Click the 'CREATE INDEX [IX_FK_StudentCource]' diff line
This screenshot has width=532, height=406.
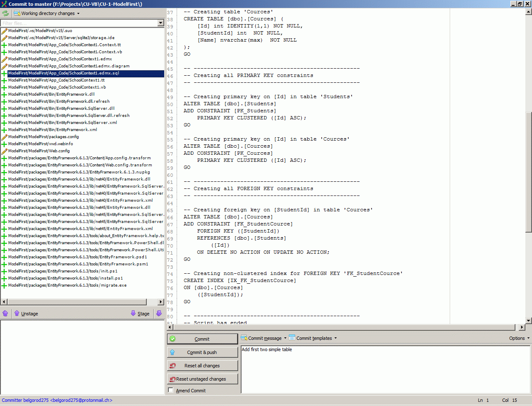tap(240, 280)
